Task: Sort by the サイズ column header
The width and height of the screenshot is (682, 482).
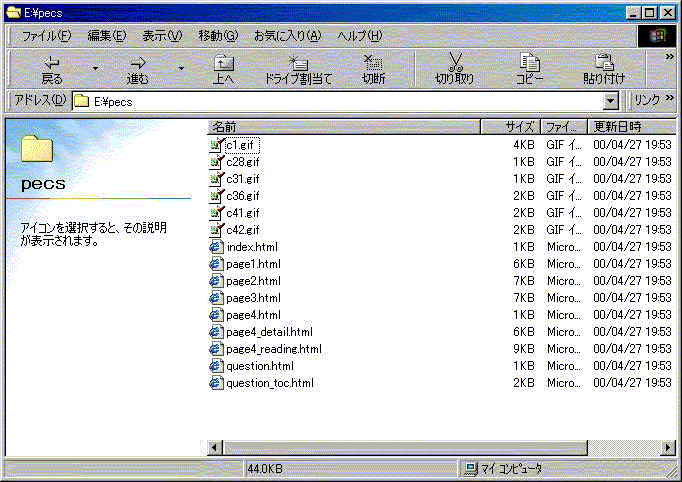Action: pyautogui.click(x=511, y=127)
